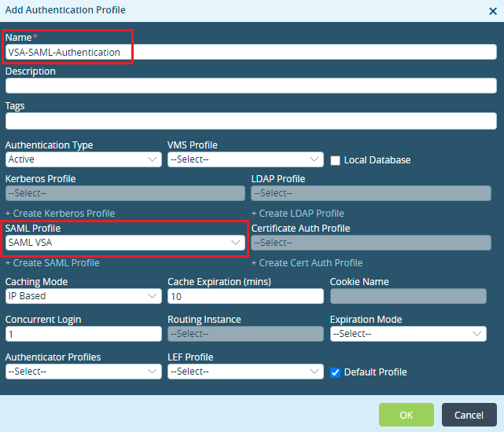504x432 pixels.
Task: Click the Create LDAP Profile link
Action: coord(297,214)
